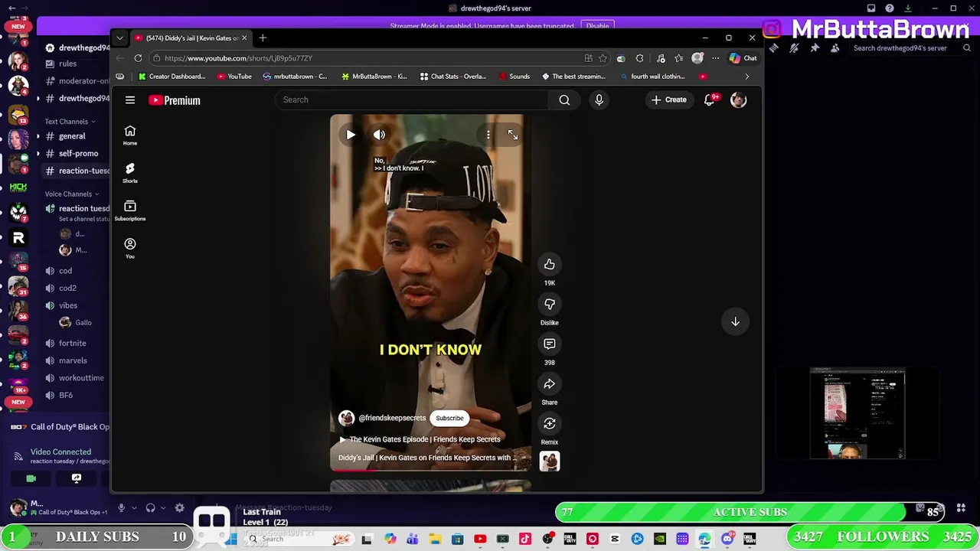Open the Short's three-dot more menu
980x551 pixels.
pos(488,135)
